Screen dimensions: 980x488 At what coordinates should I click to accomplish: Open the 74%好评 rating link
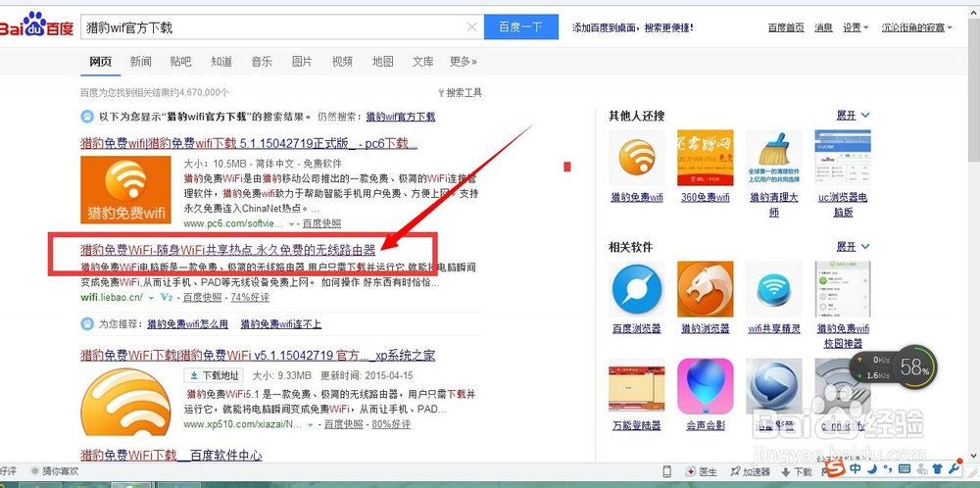(x=250, y=298)
